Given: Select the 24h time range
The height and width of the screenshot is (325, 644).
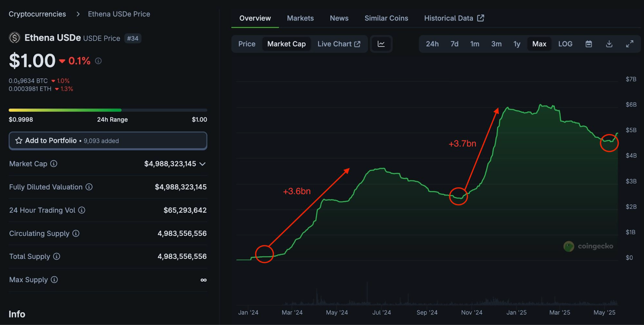Looking at the screenshot, I should pos(432,44).
